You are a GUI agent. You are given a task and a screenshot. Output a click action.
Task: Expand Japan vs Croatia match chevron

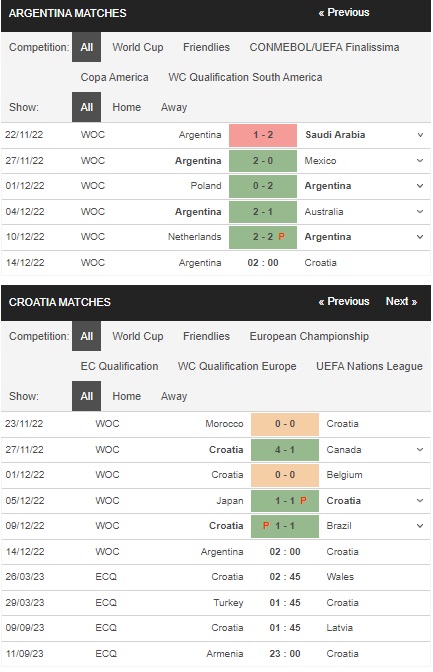pos(420,501)
